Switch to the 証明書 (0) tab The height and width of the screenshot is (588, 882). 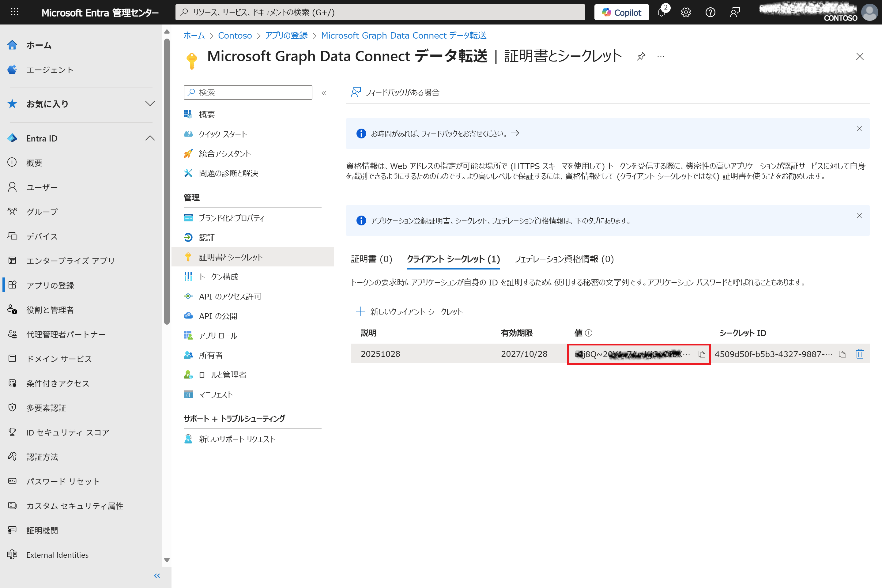371,259
